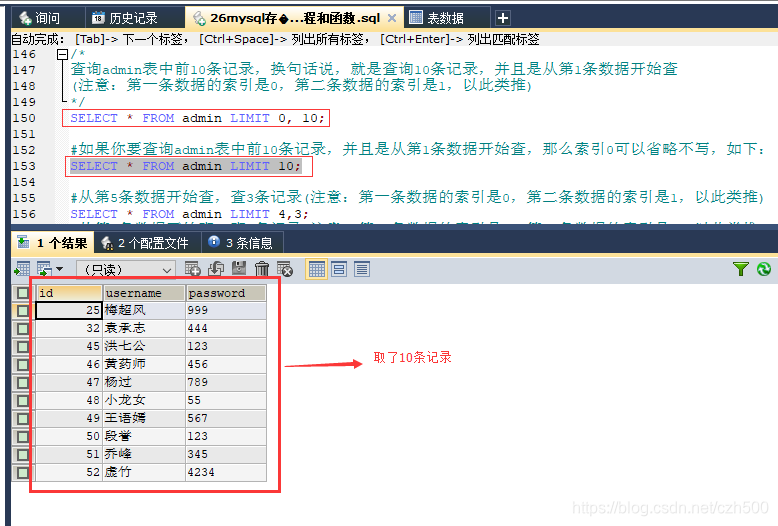Image resolution: width=778 pixels, height=526 pixels.
Task: Click SQL line 156 with LIMIT 4,3
Action: 189,214
